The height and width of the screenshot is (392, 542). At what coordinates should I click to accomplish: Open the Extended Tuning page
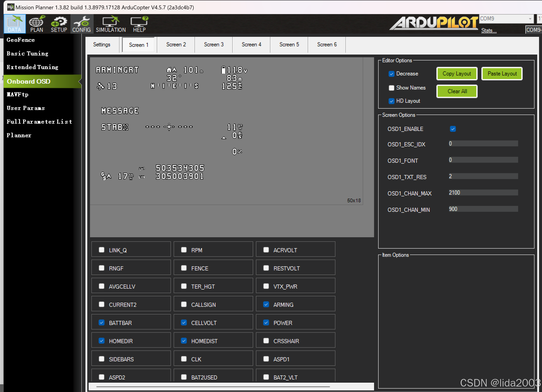pyautogui.click(x=32, y=67)
